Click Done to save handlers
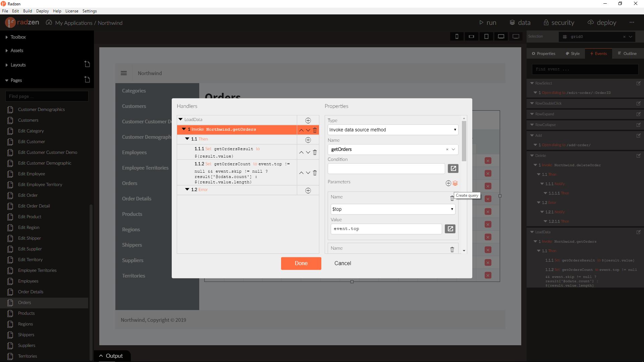644x362 pixels. 301,263
